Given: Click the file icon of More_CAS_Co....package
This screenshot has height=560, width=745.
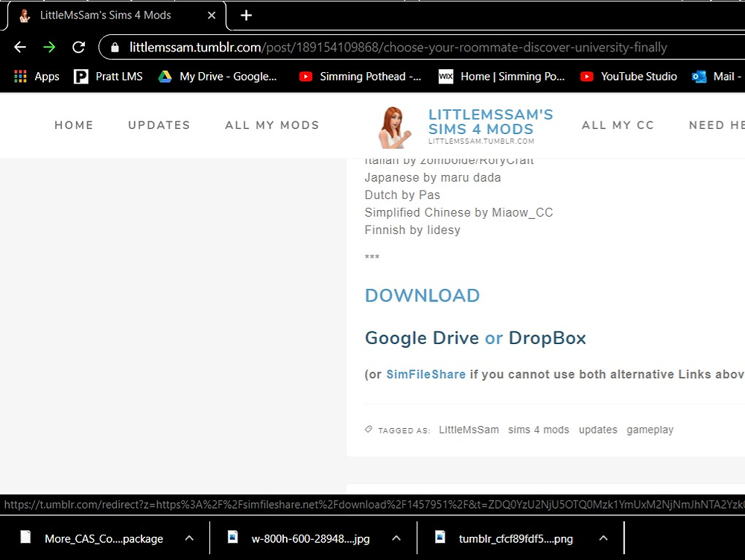Looking at the screenshot, I should pos(25,537).
